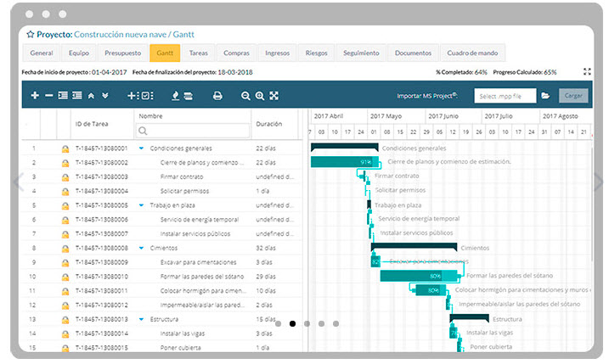
Task: Move task up with the chevron icon
Action: coord(92,96)
